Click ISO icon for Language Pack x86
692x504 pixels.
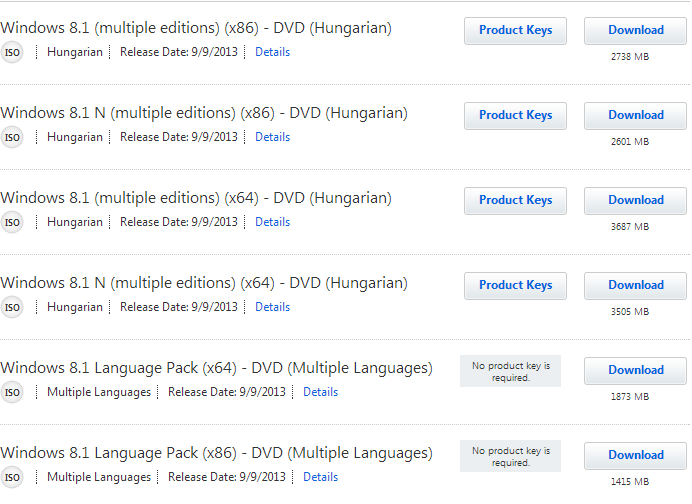(11, 478)
